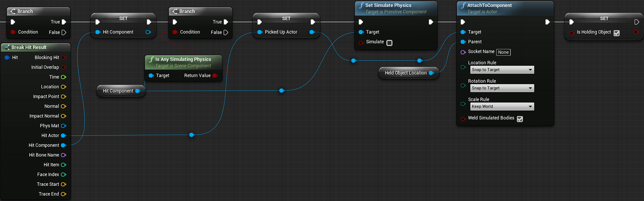The width and height of the screenshot is (644, 201).
Task: Select the Break Hit Result node title
Action: coord(29,47)
